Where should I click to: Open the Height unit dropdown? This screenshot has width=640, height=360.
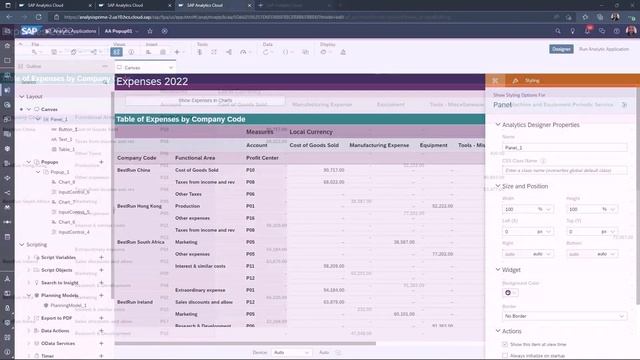(609, 209)
